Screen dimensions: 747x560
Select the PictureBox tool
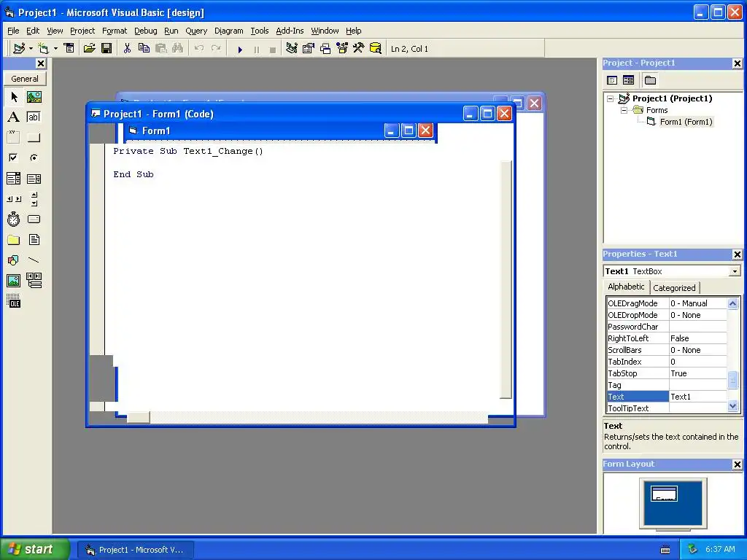(x=34, y=97)
